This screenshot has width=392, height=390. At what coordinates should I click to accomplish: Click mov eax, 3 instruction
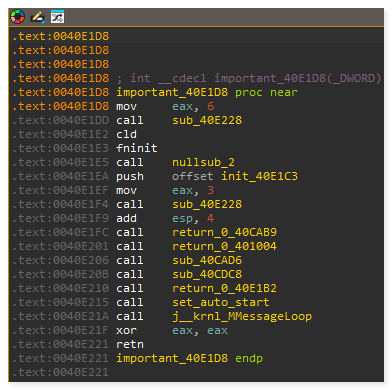[x=165, y=190]
